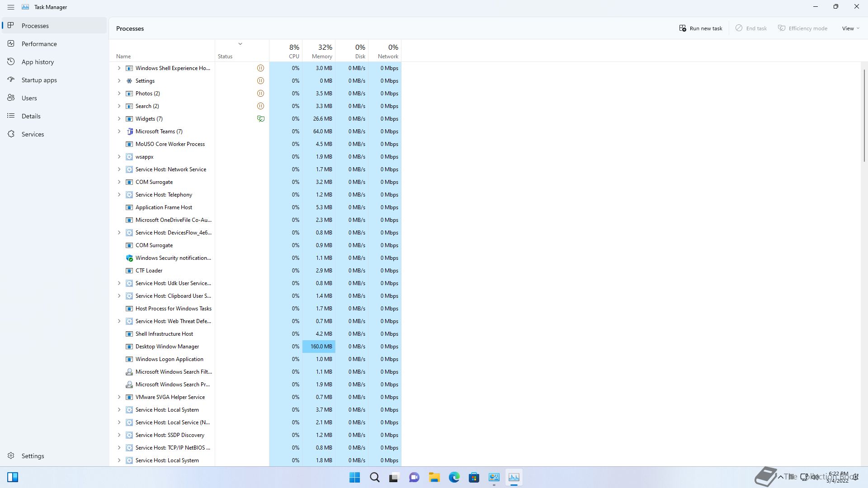Image resolution: width=868 pixels, height=488 pixels.
Task: Open App history page
Action: 54,62
